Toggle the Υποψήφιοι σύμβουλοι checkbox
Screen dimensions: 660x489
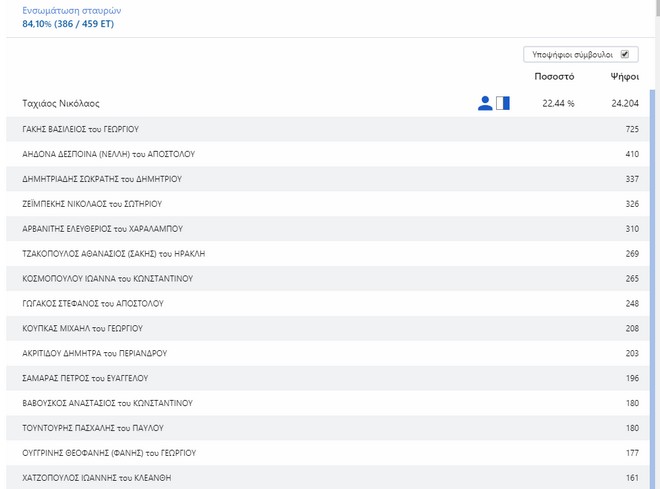coord(624,55)
